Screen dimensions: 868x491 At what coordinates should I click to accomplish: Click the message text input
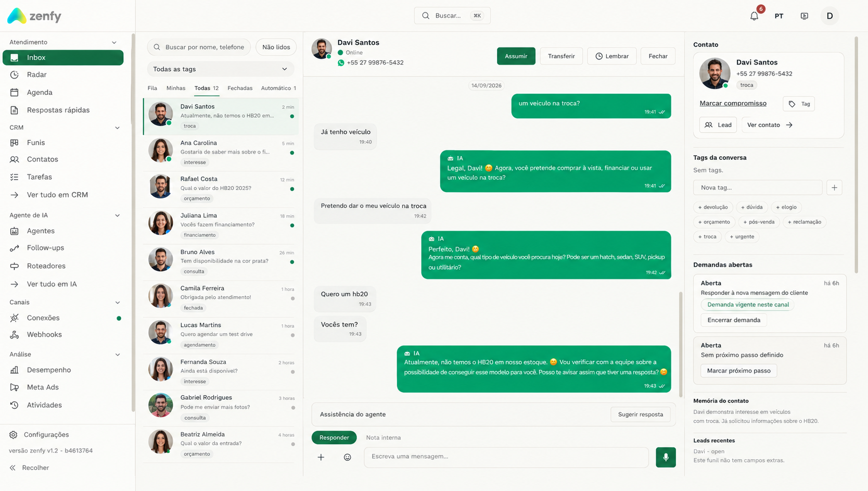pos(506,457)
